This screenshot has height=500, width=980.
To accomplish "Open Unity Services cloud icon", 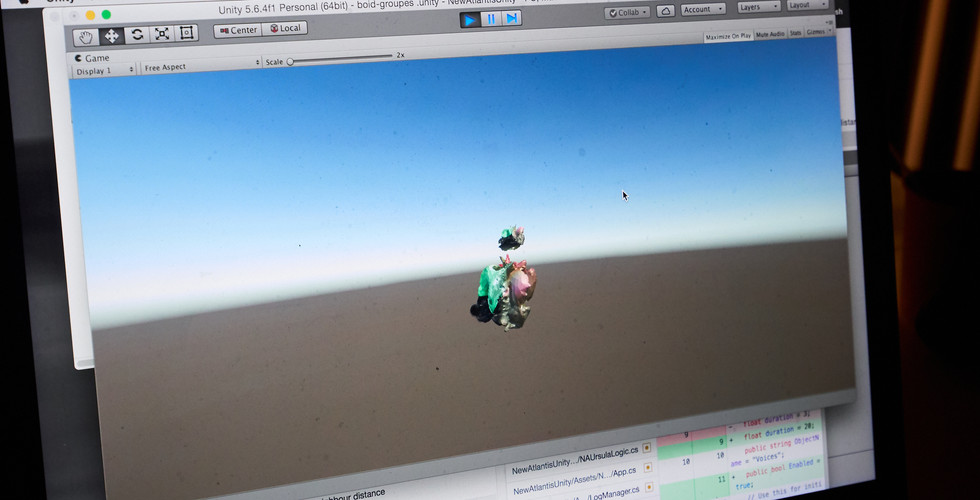I will click(x=666, y=11).
